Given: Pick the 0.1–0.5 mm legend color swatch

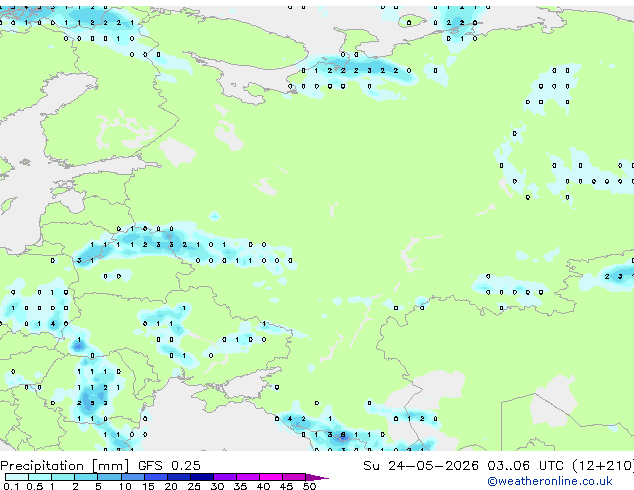Looking at the screenshot, I should 17,477.
